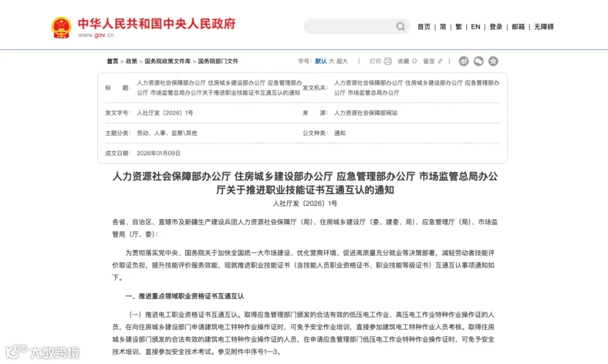The image size is (608, 364).
Task: Switch to 繁 traditional Chinese
Action: pyautogui.click(x=459, y=27)
